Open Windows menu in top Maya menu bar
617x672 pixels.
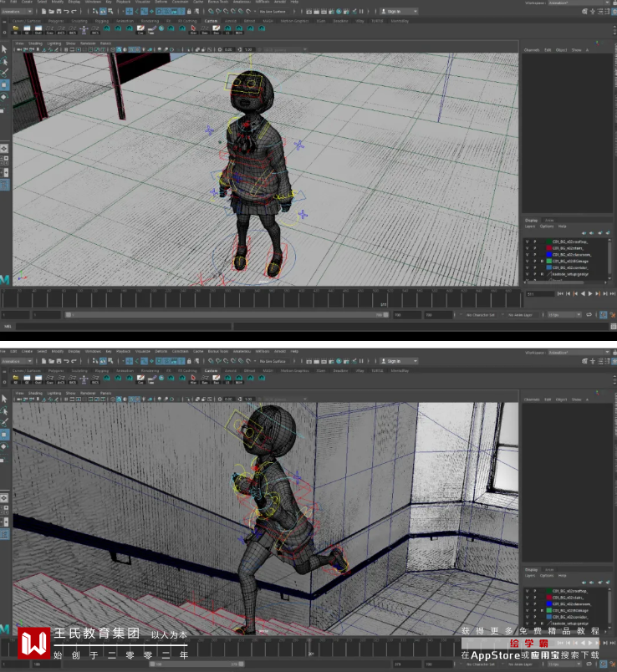(93, 2)
